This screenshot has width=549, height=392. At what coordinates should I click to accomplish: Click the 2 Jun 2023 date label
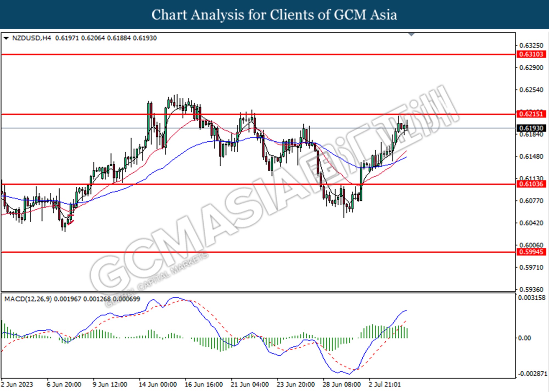coord(17,384)
